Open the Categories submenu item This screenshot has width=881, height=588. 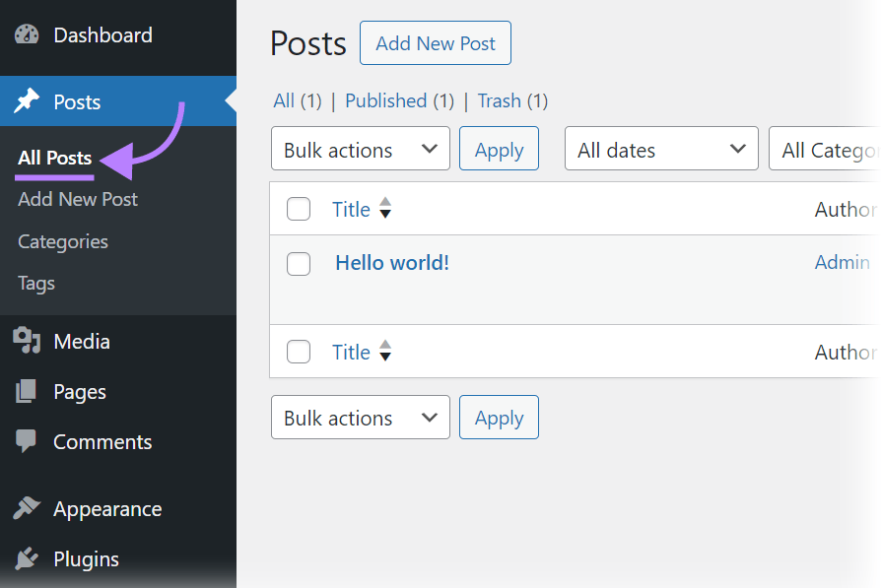pyautogui.click(x=63, y=242)
